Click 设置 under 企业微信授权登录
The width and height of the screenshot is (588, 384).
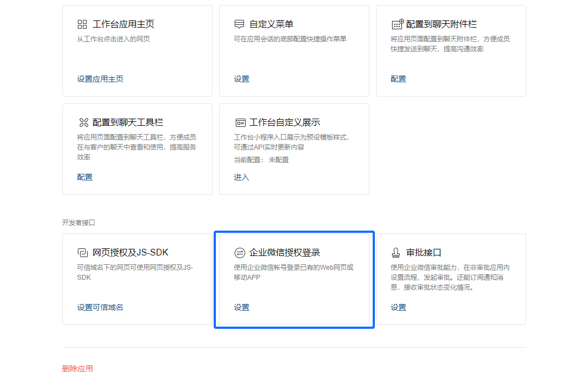[241, 307]
